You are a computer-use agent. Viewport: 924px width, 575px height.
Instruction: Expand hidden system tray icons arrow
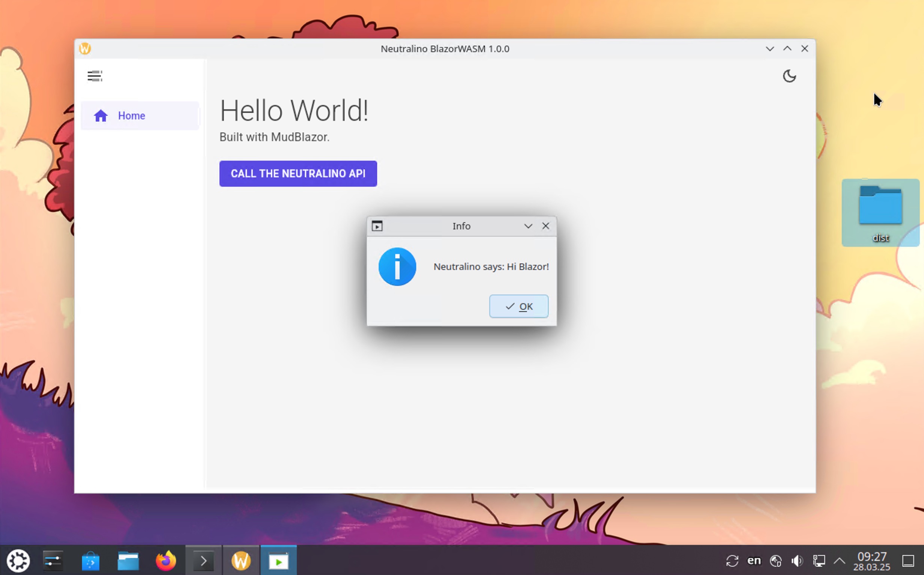click(x=839, y=561)
